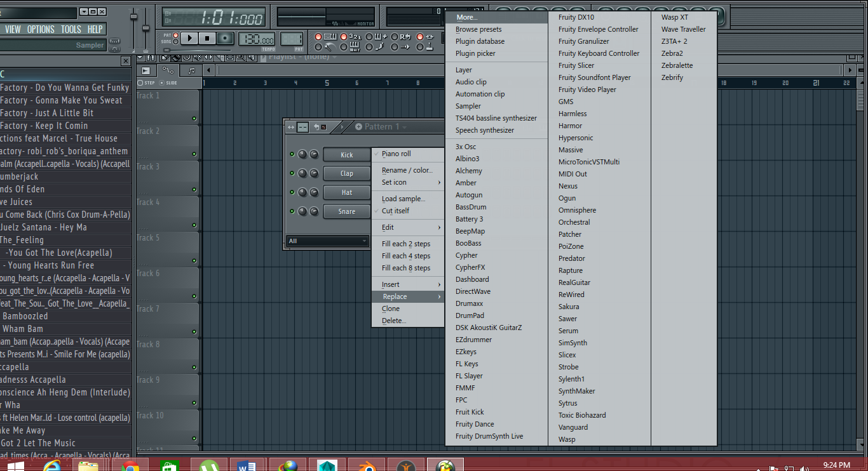Open the All channel filter dropdown
The image size is (868, 471).
pos(327,241)
